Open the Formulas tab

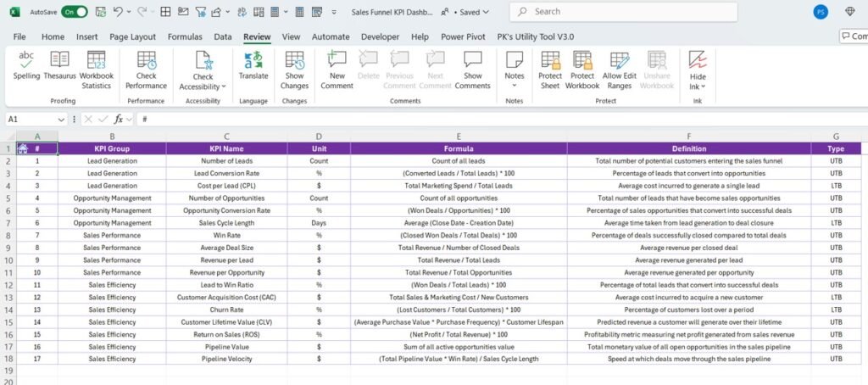pos(185,36)
